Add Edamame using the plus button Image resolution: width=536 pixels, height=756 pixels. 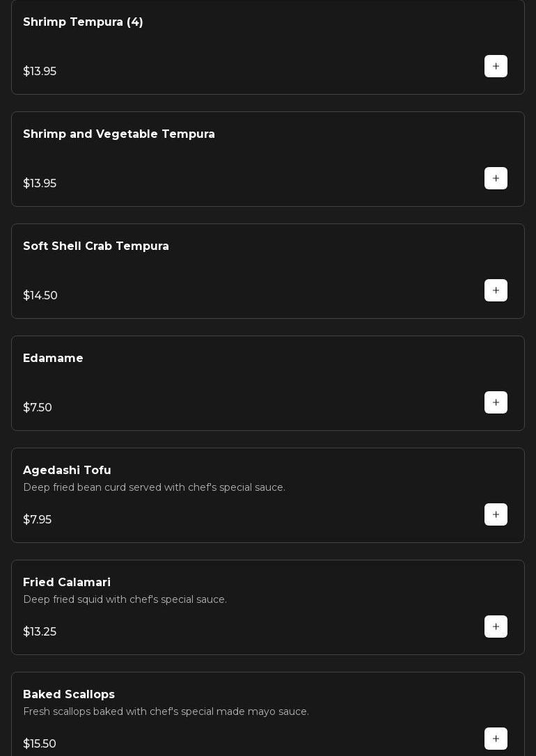[x=496, y=402]
